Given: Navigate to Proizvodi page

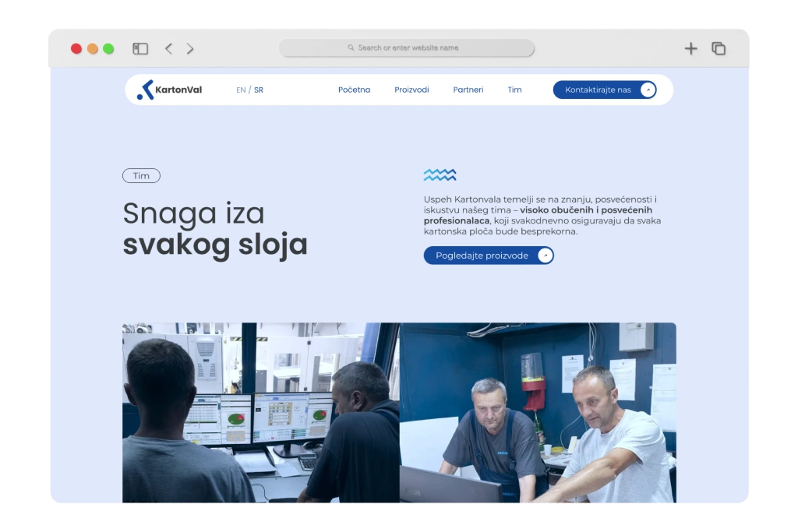Looking at the screenshot, I should tap(411, 90).
